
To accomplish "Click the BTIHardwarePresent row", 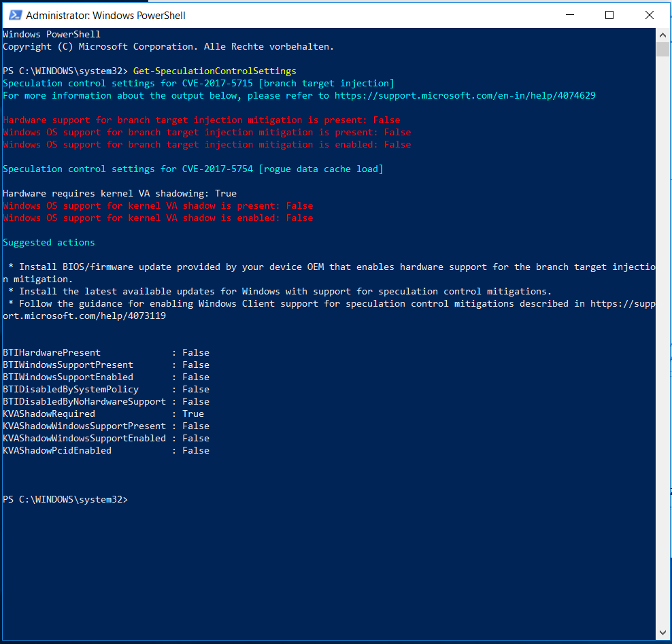I will 106,353.
